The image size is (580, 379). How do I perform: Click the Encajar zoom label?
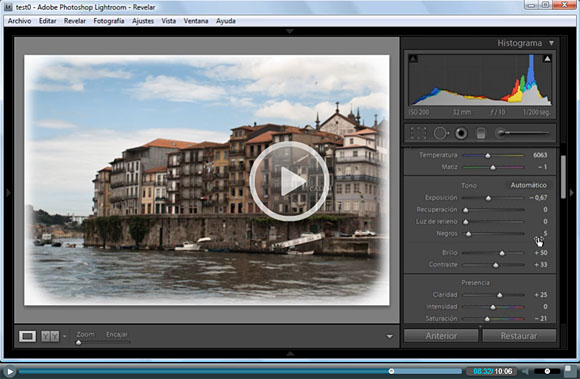coord(117,334)
